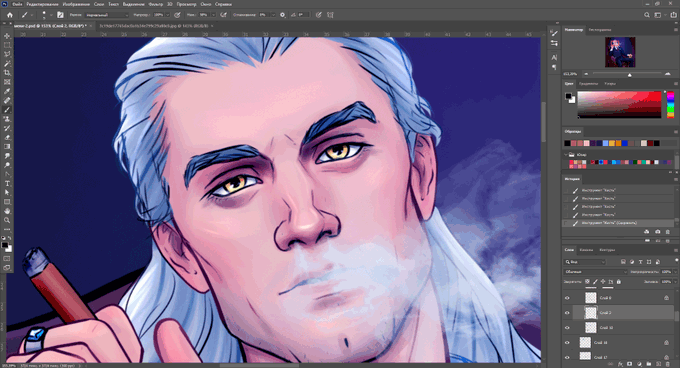Toggle visibility of layer Слой 9
The height and width of the screenshot is (368, 680).
567,298
